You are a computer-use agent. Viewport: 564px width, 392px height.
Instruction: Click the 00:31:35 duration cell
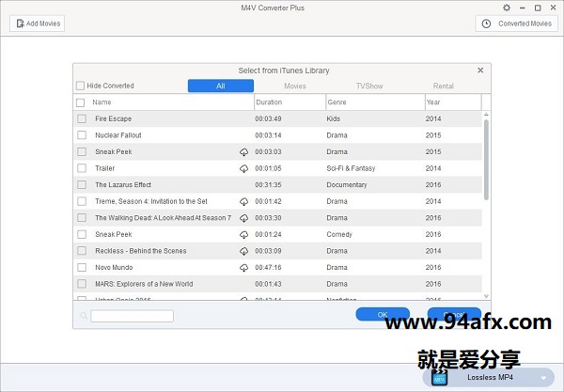click(x=268, y=185)
